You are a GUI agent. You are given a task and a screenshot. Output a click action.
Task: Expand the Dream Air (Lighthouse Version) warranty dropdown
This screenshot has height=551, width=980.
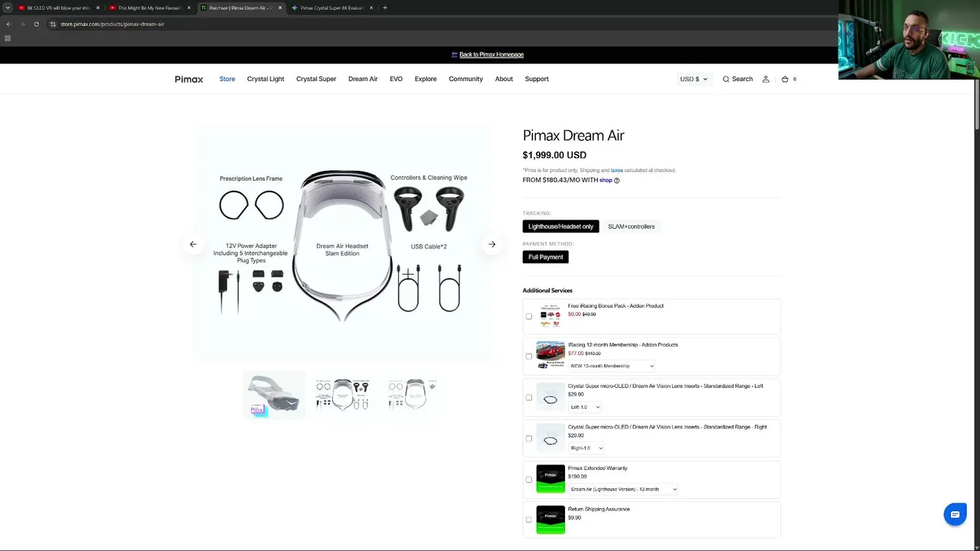(x=623, y=489)
